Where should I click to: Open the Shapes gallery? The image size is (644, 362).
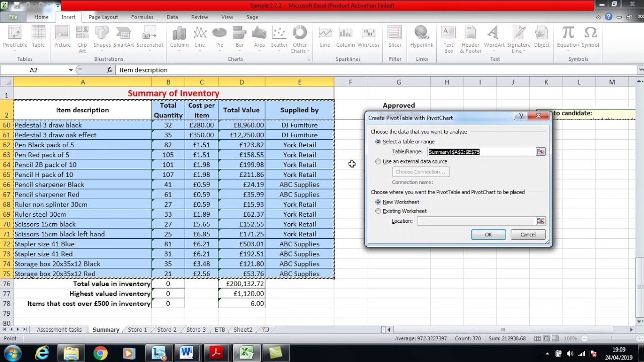102,39
